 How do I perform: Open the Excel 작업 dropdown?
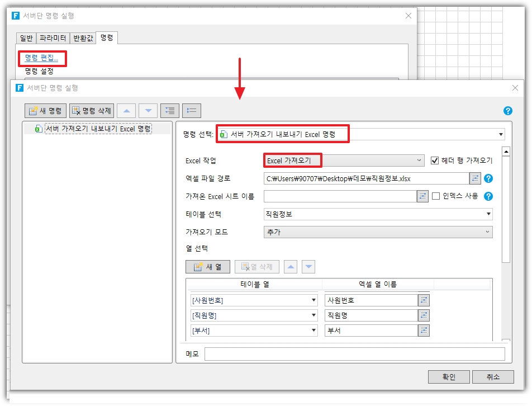click(x=344, y=160)
